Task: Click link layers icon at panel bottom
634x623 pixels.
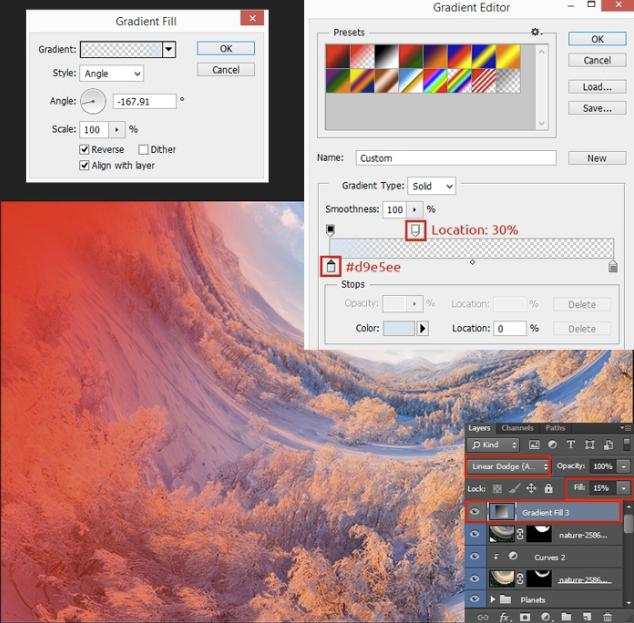Action: pos(483,617)
